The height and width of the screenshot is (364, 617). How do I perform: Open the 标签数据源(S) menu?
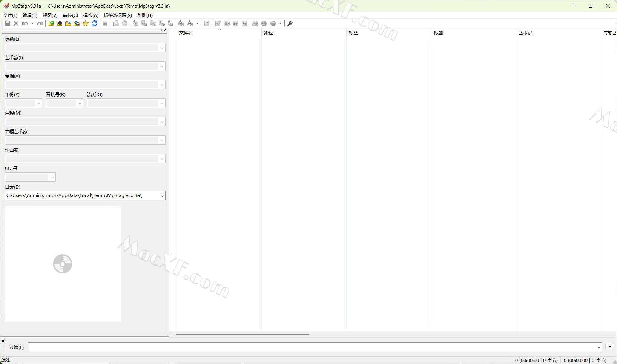click(118, 15)
